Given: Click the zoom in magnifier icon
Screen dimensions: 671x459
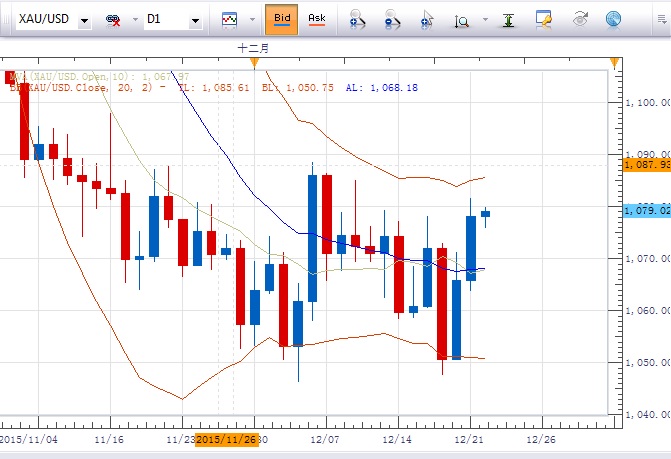Looking at the screenshot, I should [x=357, y=20].
